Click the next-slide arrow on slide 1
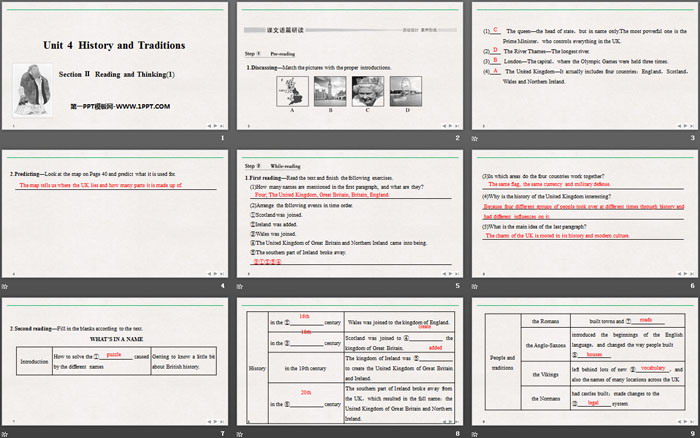Image resolution: width=700 pixels, height=438 pixels. tap(215, 126)
